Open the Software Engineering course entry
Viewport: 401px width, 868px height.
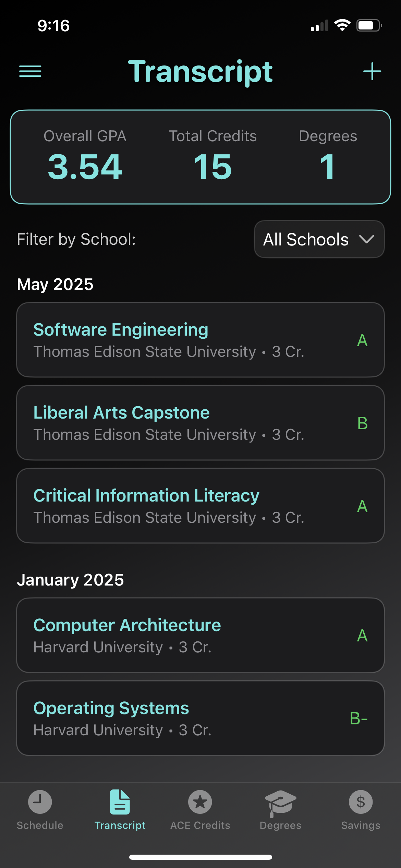point(200,340)
